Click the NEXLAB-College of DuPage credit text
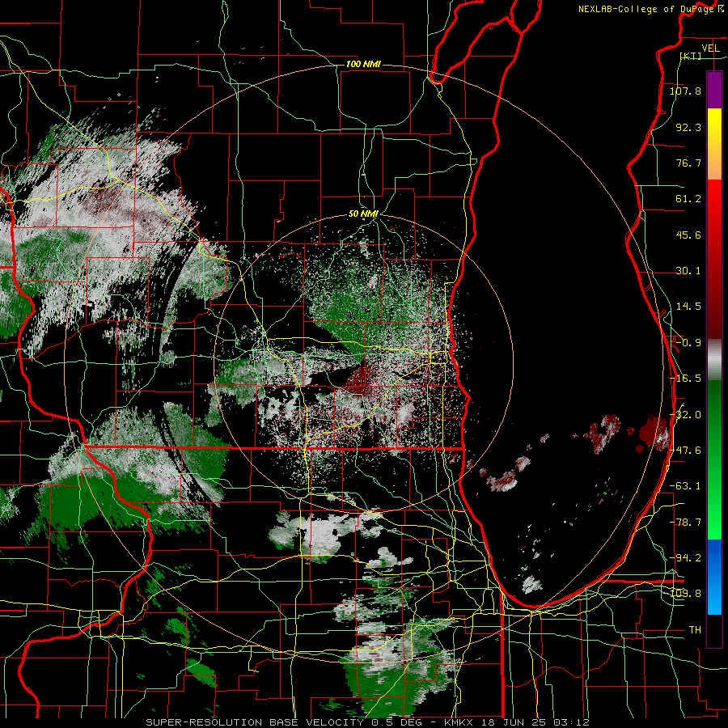The height and width of the screenshot is (728, 728). (x=647, y=9)
